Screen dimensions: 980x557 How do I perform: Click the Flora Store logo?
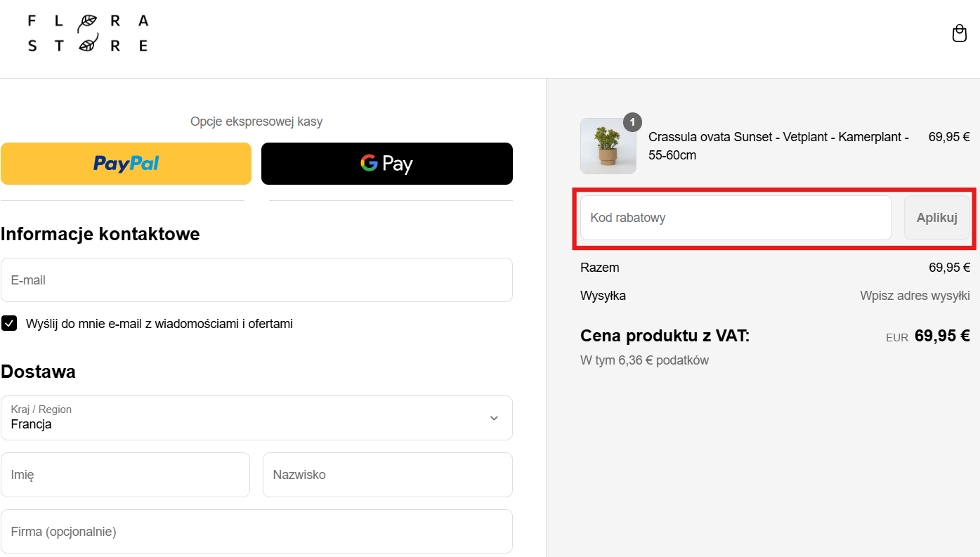pos(88,34)
